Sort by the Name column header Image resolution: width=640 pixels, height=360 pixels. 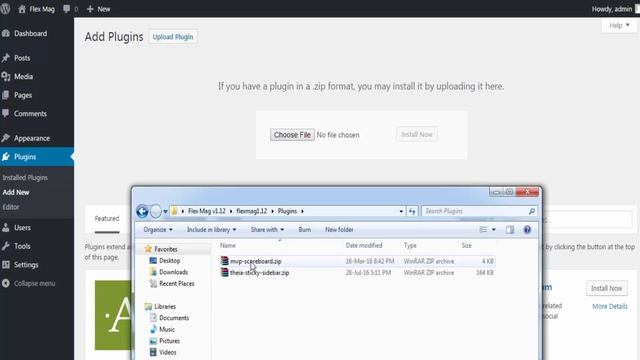coord(228,245)
